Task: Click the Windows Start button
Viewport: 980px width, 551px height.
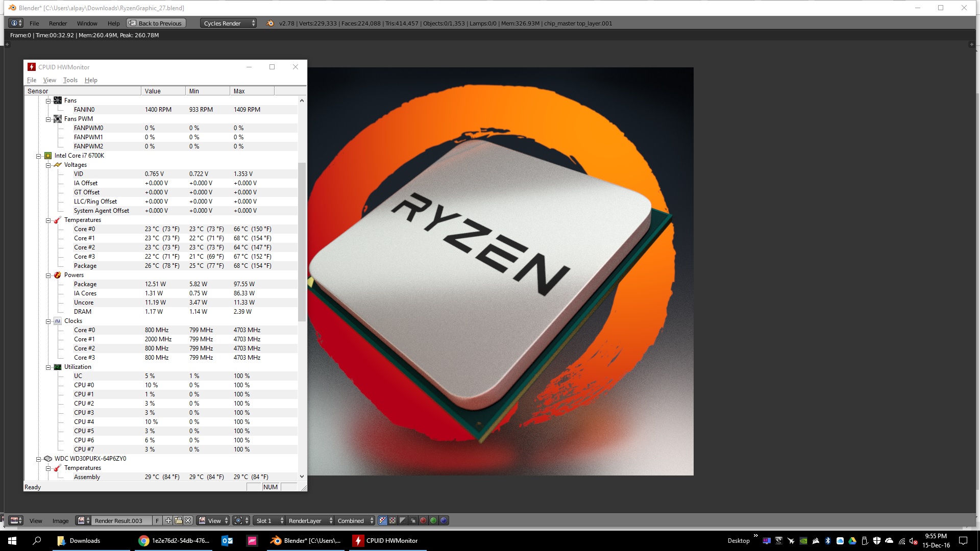Action: (12, 541)
